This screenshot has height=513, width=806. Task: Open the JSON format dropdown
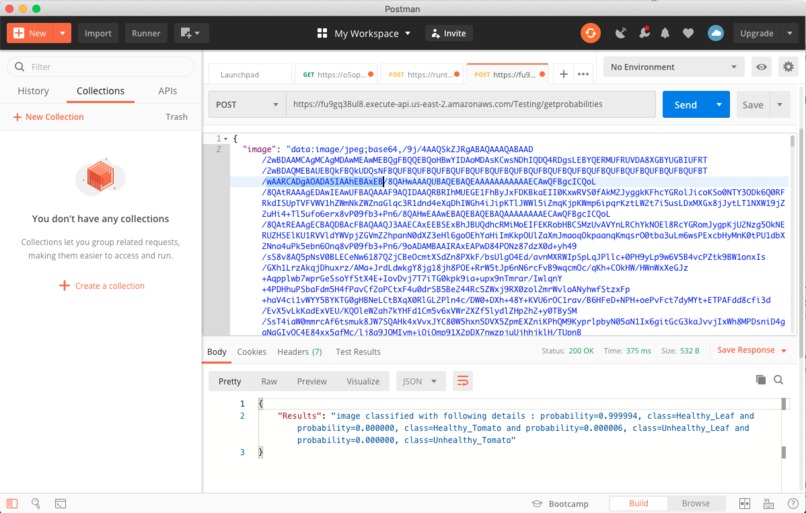[420, 381]
